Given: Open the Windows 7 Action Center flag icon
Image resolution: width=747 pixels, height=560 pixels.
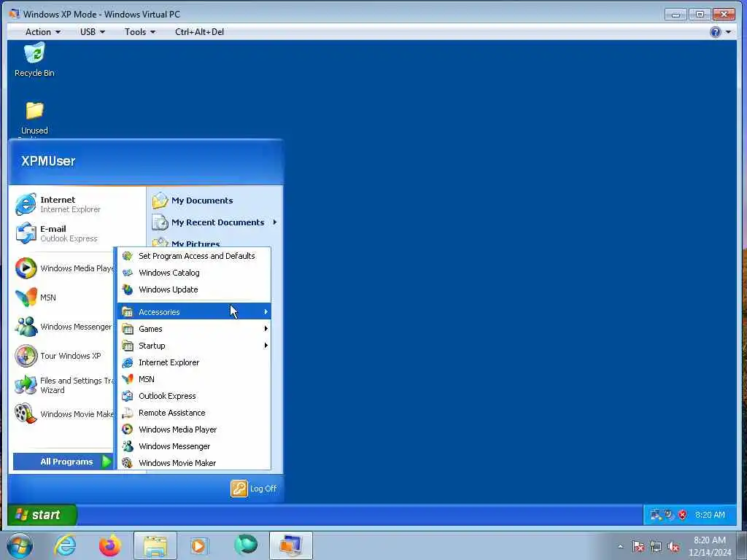Looking at the screenshot, I should [x=638, y=546].
